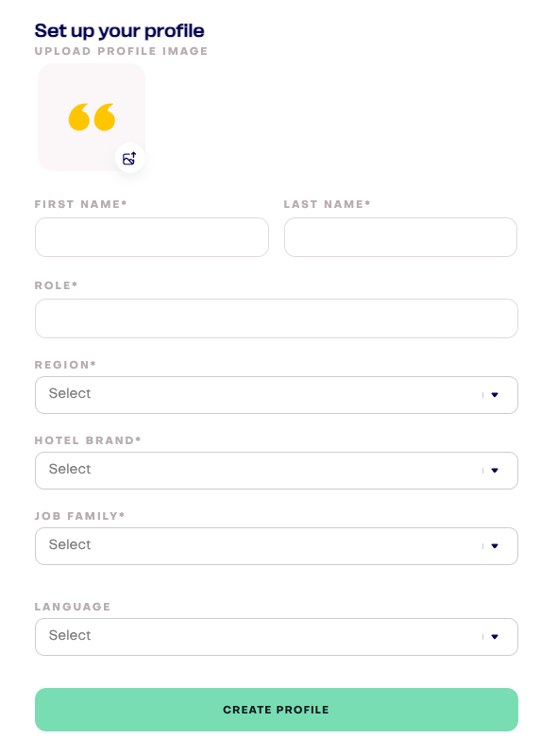Click the Region dropdown arrow icon

pyautogui.click(x=495, y=395)
